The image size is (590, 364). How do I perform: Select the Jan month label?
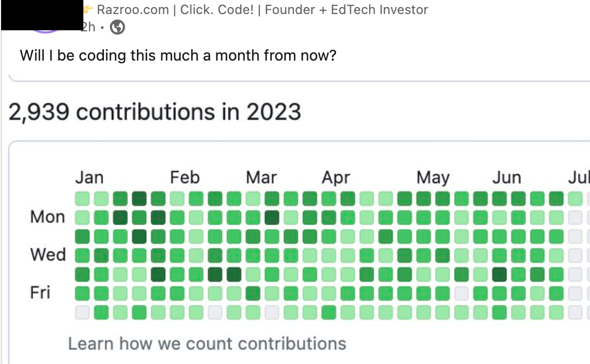click(x=89, y=177)
